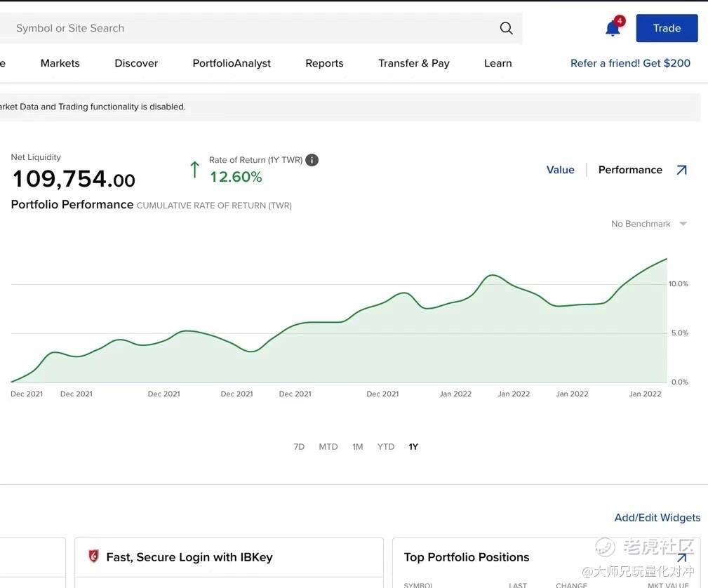
Task: Select the MTD time range
Action: coord(328,447)
